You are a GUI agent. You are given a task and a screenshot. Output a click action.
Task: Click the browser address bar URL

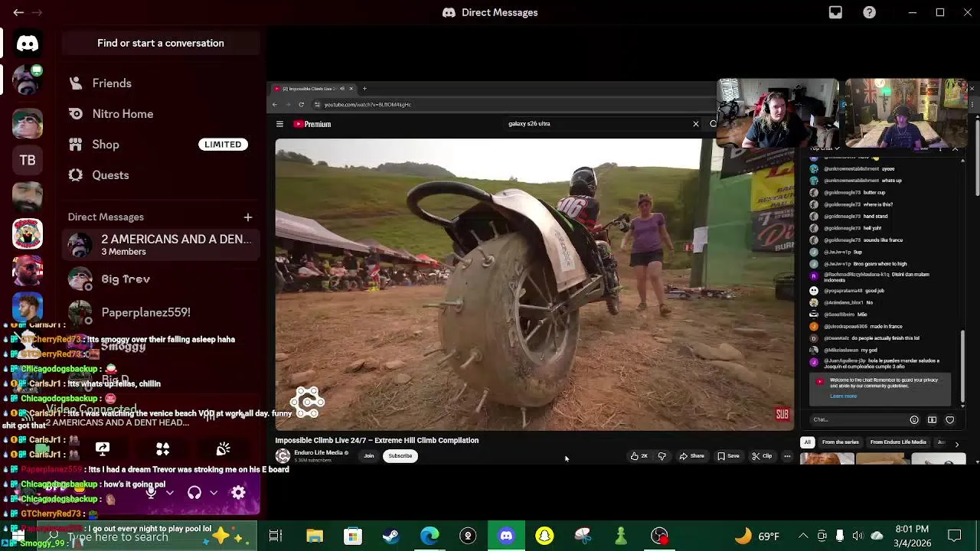[368, 104]
